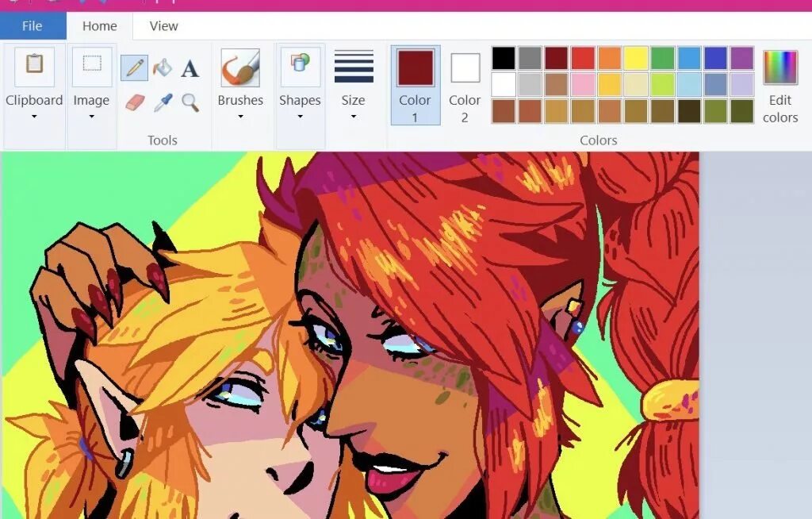
Task: Switch to the Home tab
Action: point(99,26)
